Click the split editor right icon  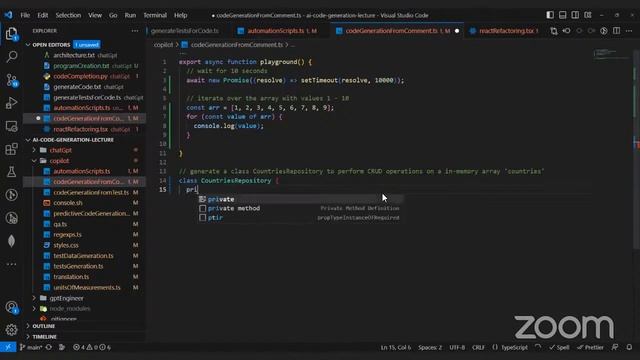(616, 31)
